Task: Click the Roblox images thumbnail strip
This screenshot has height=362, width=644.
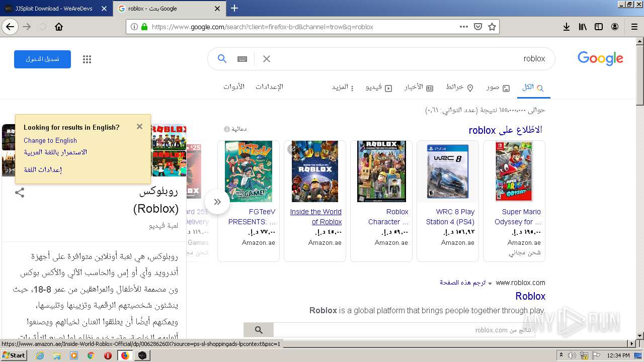Action: click(x=169, y=150)
